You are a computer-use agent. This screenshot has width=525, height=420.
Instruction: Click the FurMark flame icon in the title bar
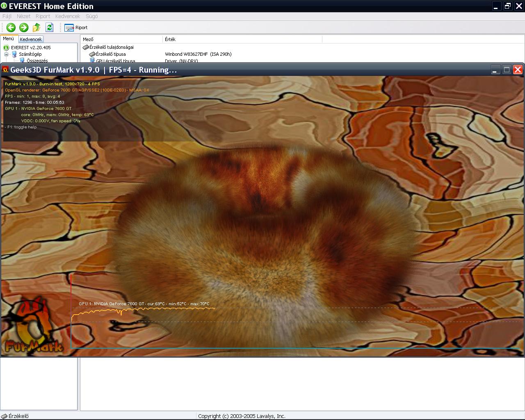point(5,70)
